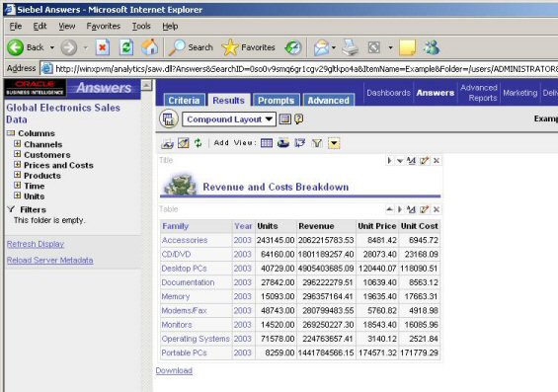This screenshot has height=392, width=558.
Task: Open the Back button history dropdown arrow
Action: coord(52,47)
